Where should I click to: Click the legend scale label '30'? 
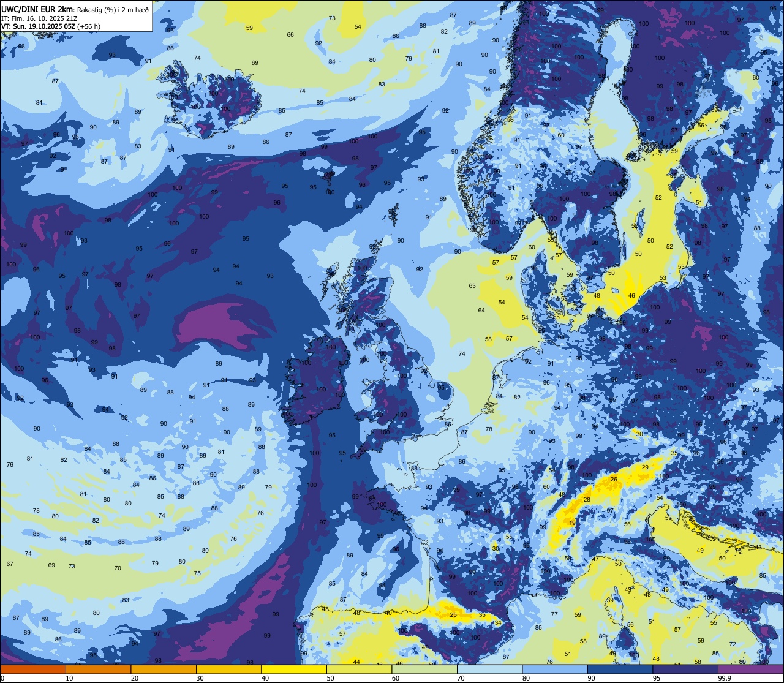pyautogui.click(x=200, y=678)
